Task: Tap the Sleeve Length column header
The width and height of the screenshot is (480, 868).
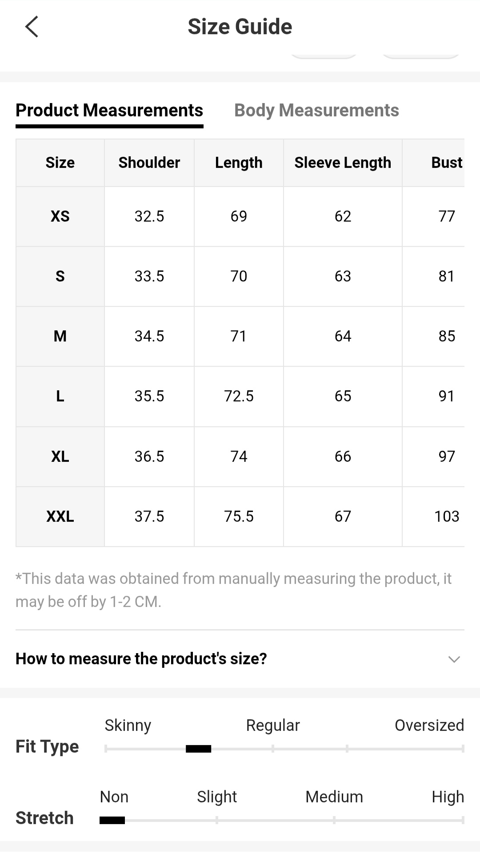Action: point(343,163)
